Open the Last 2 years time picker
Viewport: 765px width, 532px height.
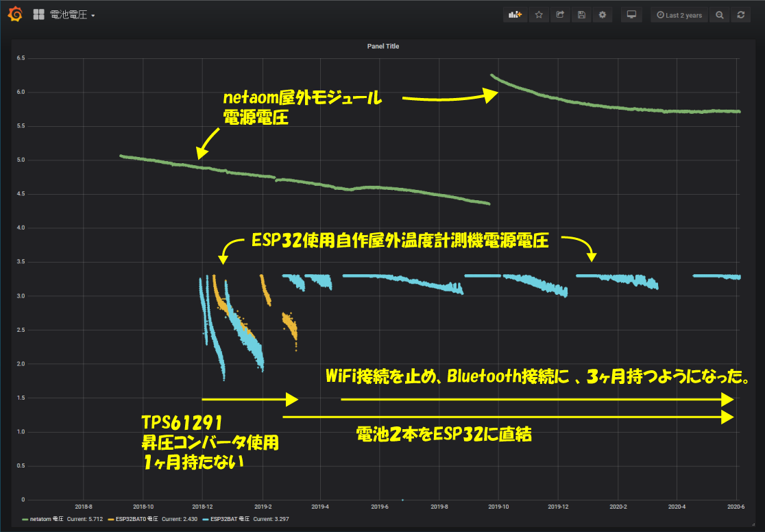coord(679,15)
